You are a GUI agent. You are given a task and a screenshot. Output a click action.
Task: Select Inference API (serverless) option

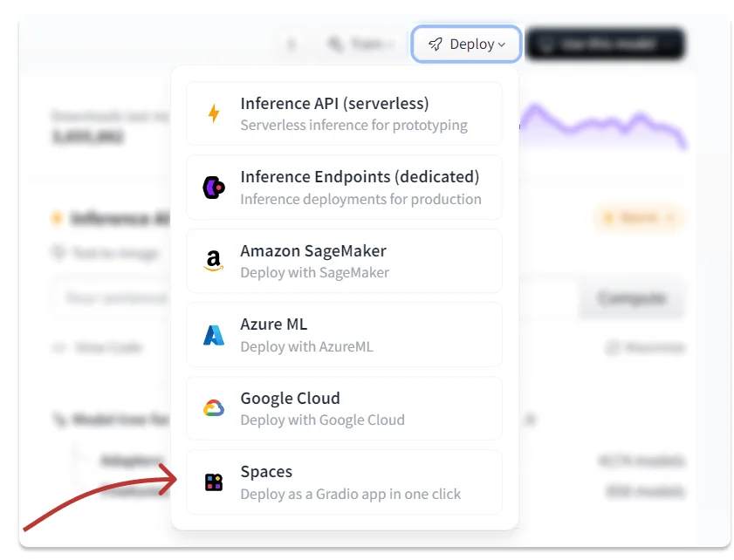coord(344,113)
